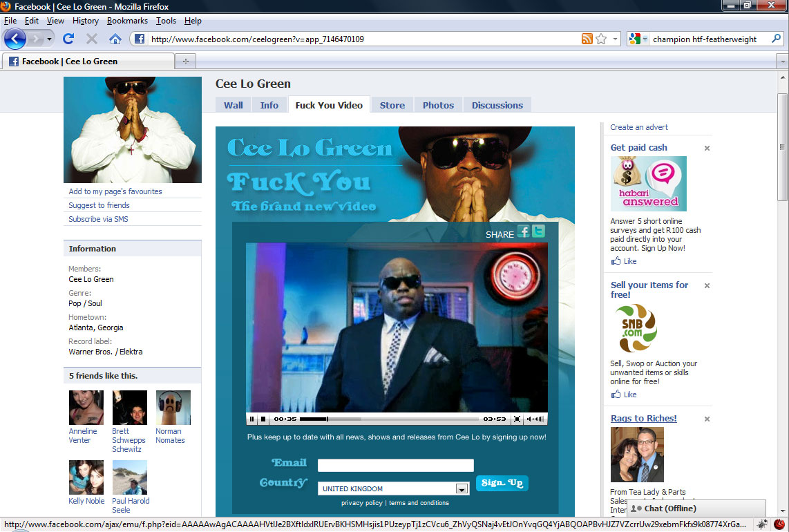
Task: Open Anneline Venter's profile picture
Action: [x=86, y=408]
